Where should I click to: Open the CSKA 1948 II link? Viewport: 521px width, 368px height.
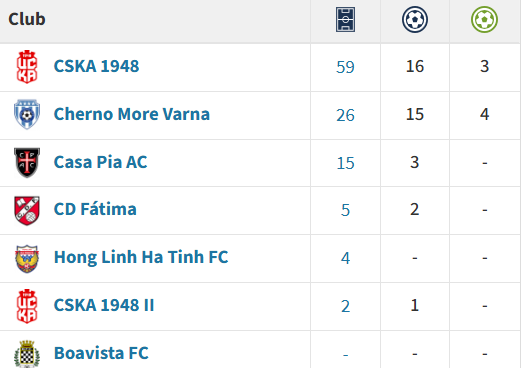[x=104, y=305]
